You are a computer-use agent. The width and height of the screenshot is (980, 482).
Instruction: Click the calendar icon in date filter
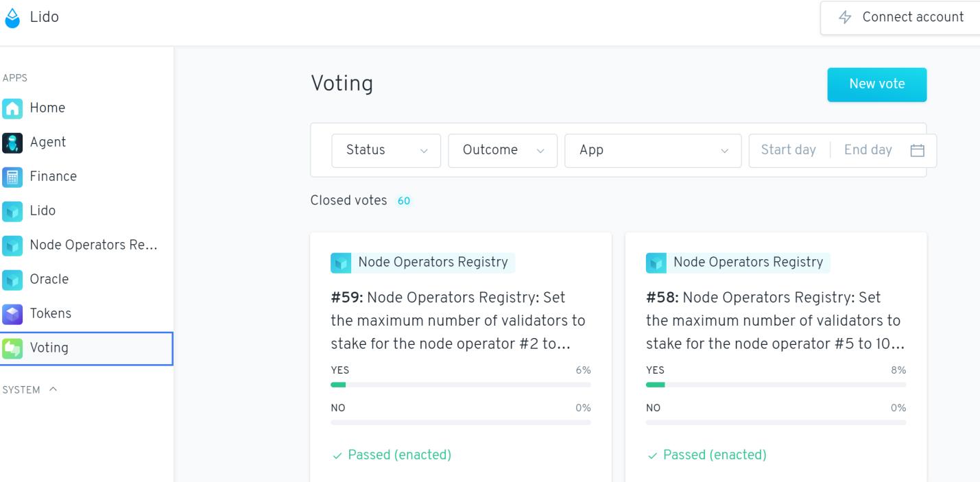tap(917, 150)
